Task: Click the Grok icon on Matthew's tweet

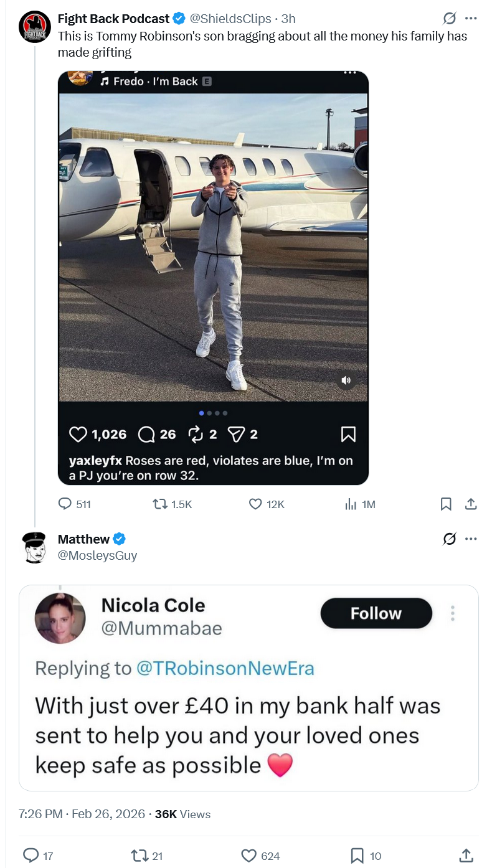Action: point(448,539)
